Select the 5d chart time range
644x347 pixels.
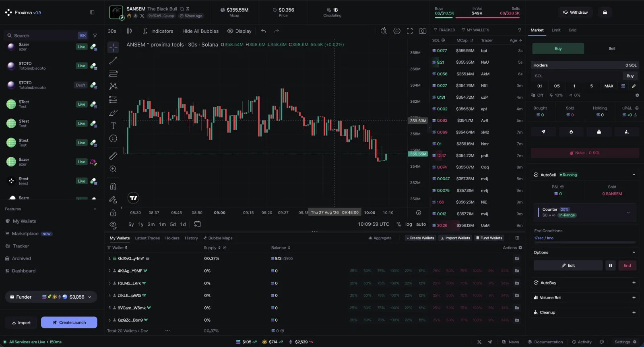(x=173, y=224)
